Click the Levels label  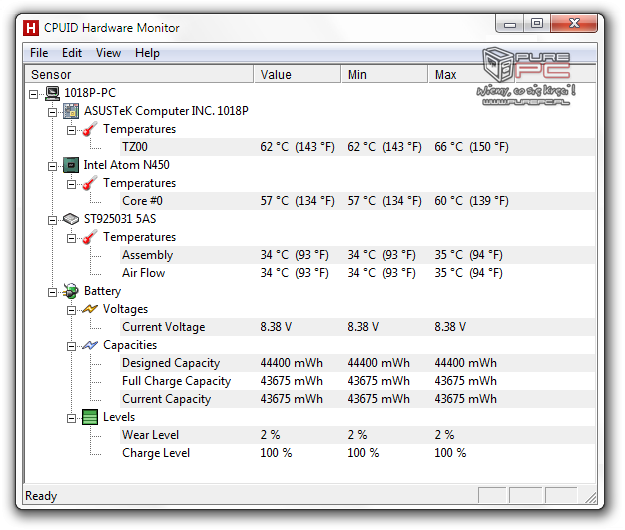[x=119, y=417]
